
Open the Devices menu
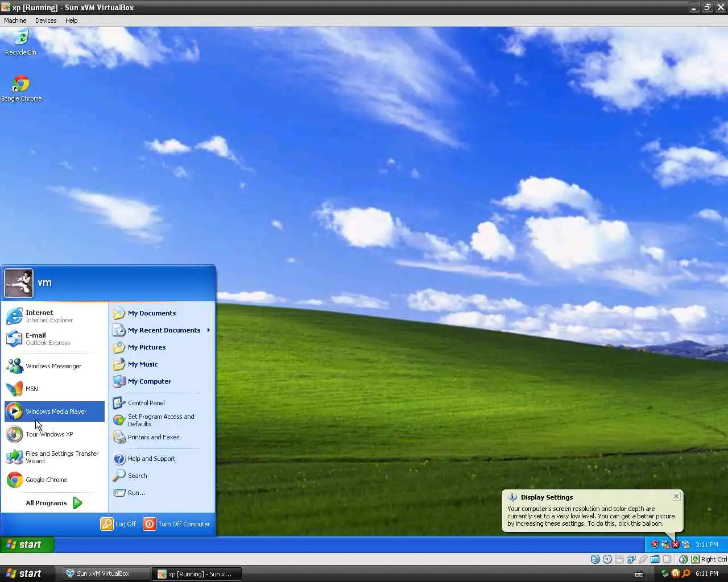[46, 20]
